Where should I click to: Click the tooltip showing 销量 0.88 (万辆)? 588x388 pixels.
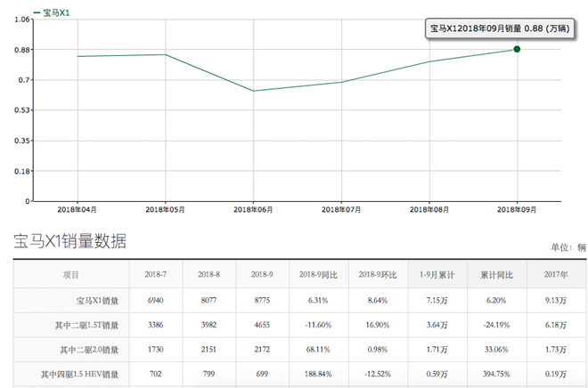(500, 28)
